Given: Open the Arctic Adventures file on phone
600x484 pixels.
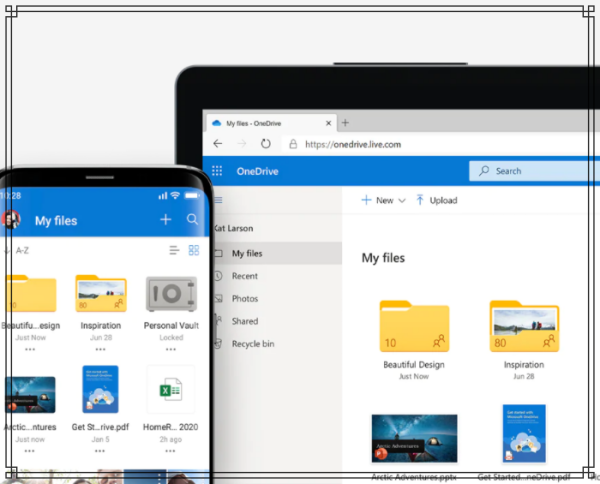Looking at the screenshot, I should (30, 395).
